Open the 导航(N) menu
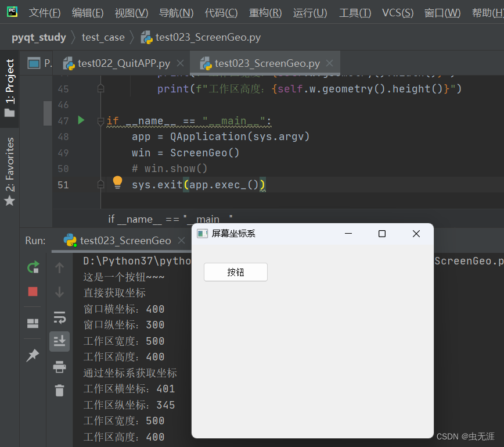The image size is (504, 447). 176,13
